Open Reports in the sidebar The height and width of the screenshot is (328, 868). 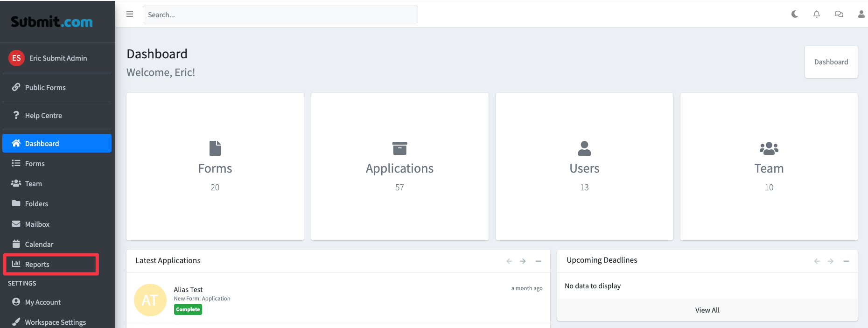pyautogui.click(x=37, y=265)
